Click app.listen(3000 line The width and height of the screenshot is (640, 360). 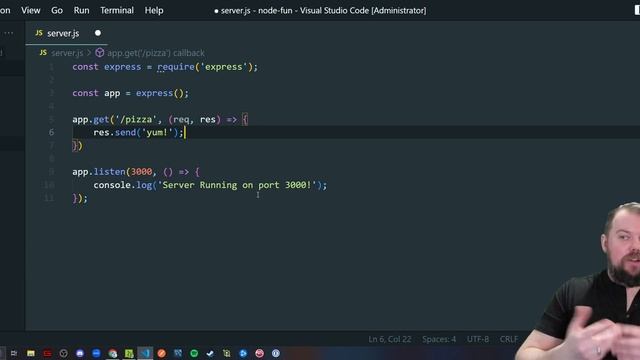(136, 172)
